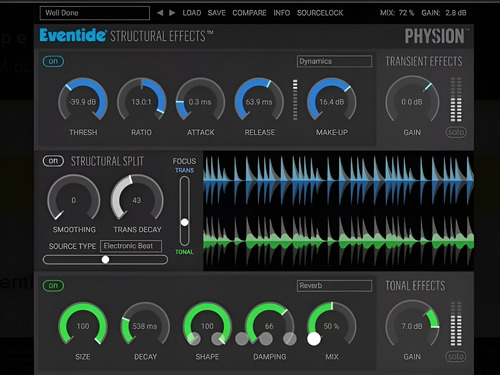Open the INFO panel

click(282, 13)
